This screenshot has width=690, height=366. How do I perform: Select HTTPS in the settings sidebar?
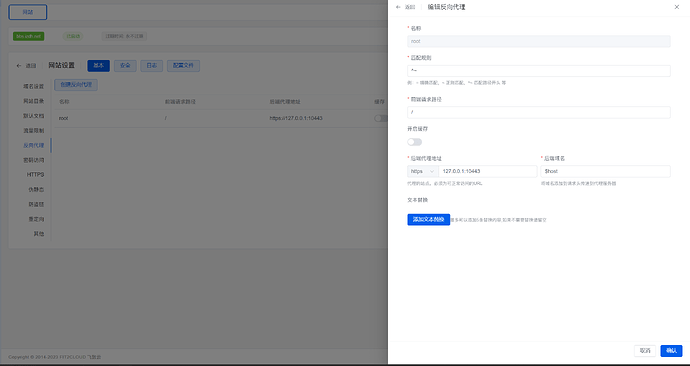coord(35,175)
